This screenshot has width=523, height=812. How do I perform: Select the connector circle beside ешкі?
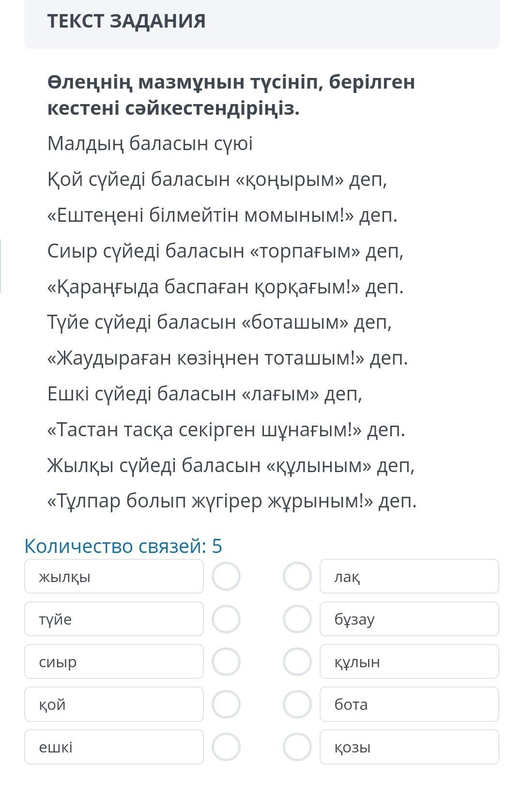pos(226,747)
